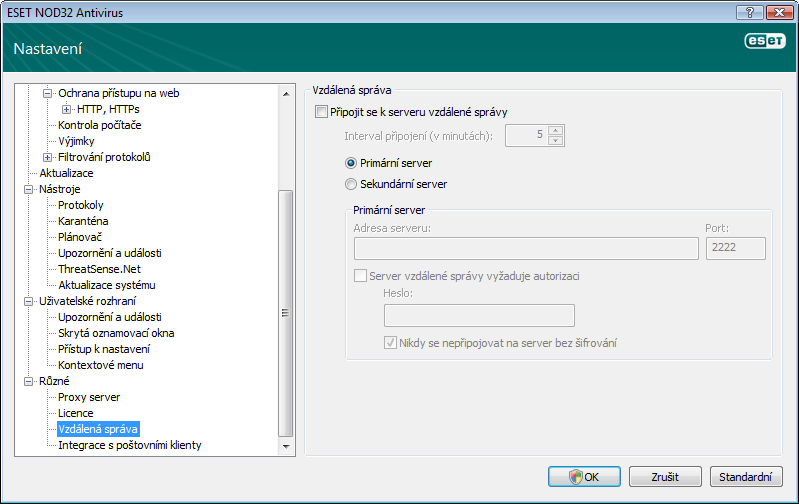The height and width of the screenshot is (504, 799).
Task: Tick Server vzdálené správy vyžaduje autorizaci
Action: [x=360, y=276]
